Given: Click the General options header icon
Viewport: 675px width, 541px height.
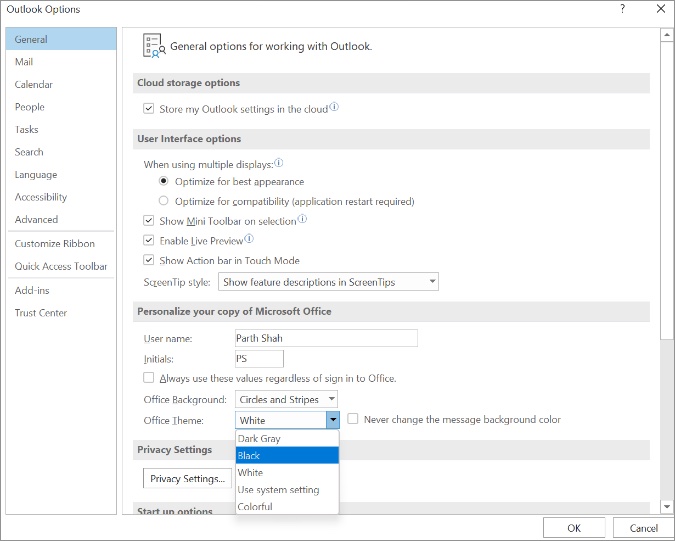Looking at the screenshot, I should (x=154, y=46).
